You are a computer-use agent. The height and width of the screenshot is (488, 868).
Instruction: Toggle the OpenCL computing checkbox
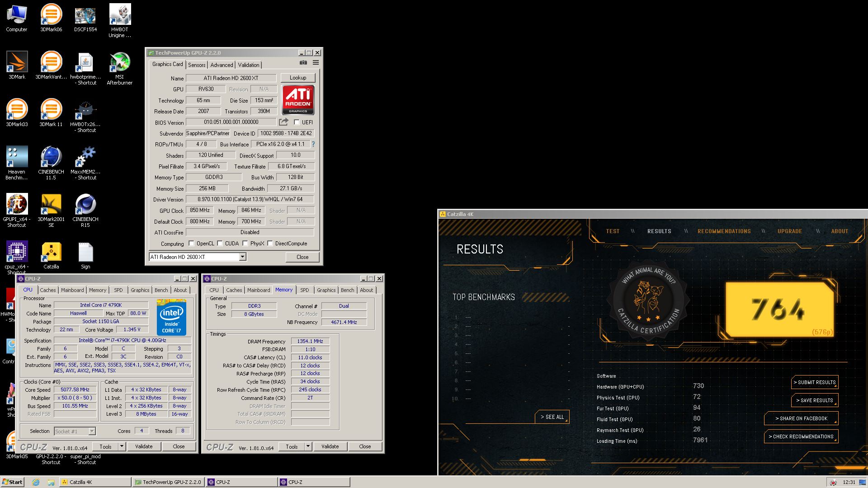point(191,244)
